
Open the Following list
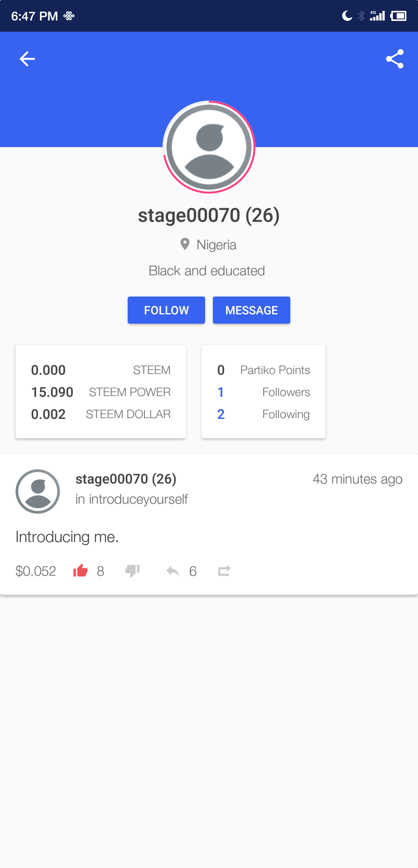pyautogui.click(x=263, y=414)
